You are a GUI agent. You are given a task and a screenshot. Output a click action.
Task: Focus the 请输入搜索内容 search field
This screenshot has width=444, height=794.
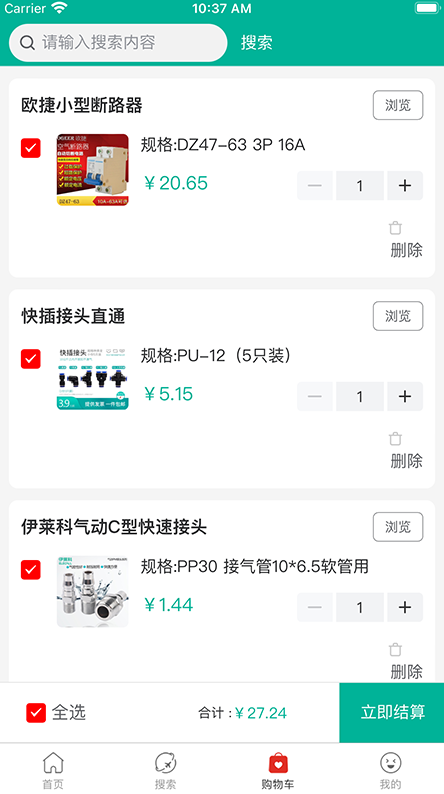click(118, 43)
